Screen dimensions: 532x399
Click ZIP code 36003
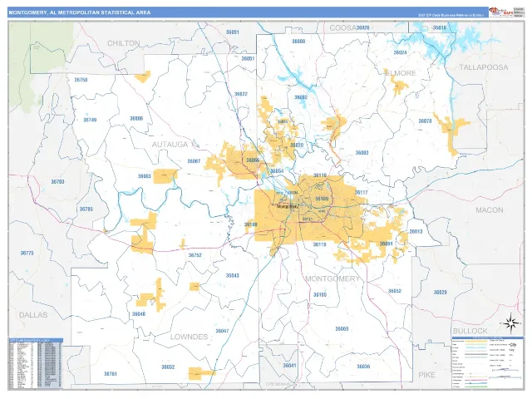pyautogui.click(x=144, y=176)
